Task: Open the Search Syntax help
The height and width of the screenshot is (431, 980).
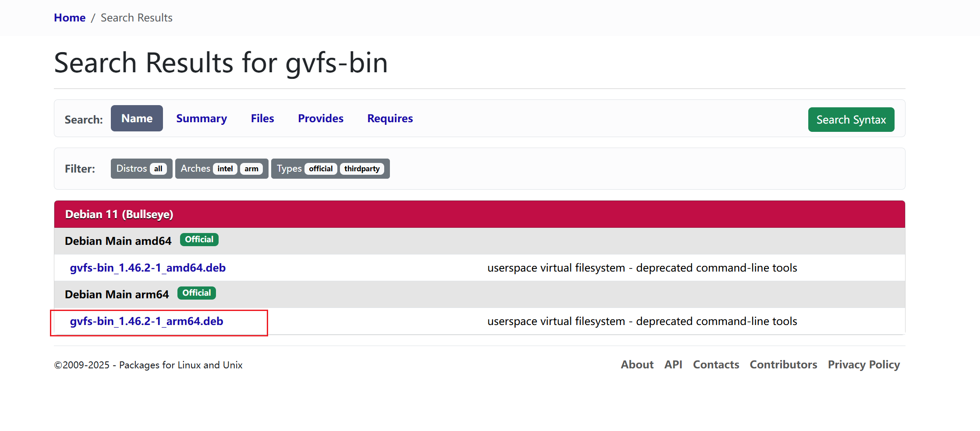Action: click(851, 119)
